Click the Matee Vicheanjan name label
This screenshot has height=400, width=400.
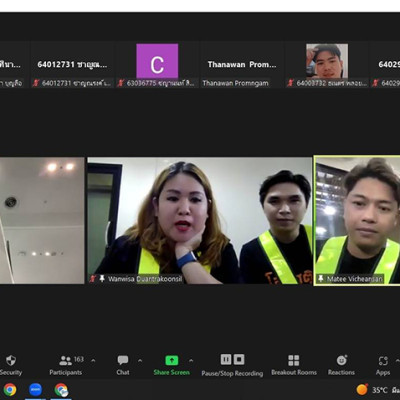[354, 278]
